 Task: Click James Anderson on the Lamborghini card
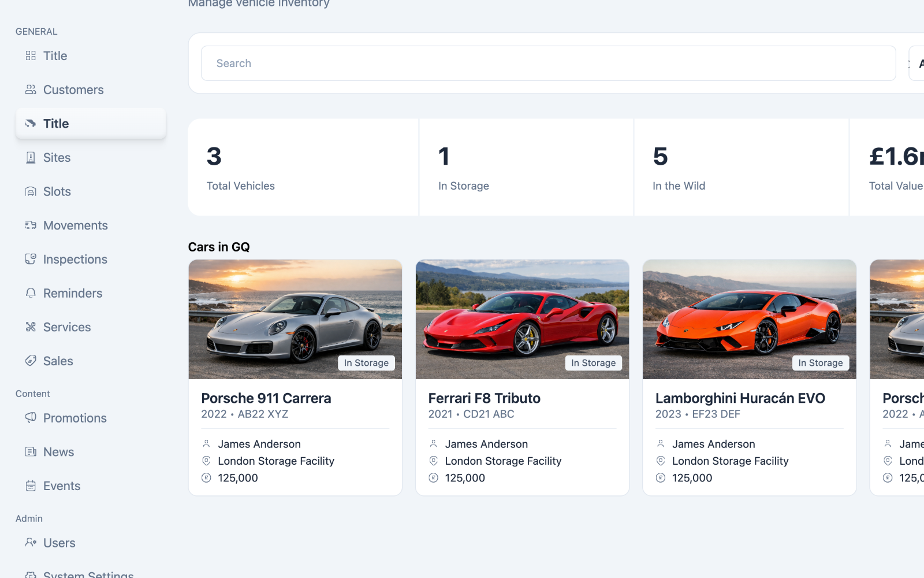pyautogui.click(x=714, y=444)
